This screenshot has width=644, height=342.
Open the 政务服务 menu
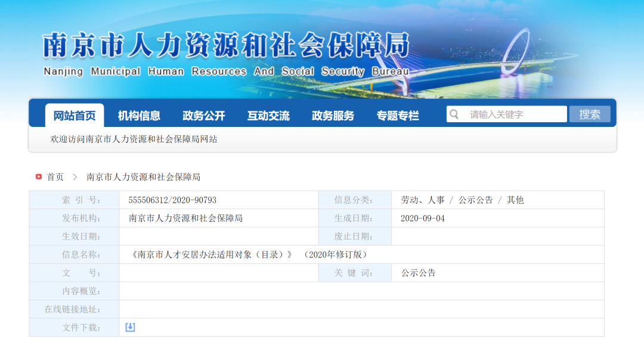tap(333, 116)
